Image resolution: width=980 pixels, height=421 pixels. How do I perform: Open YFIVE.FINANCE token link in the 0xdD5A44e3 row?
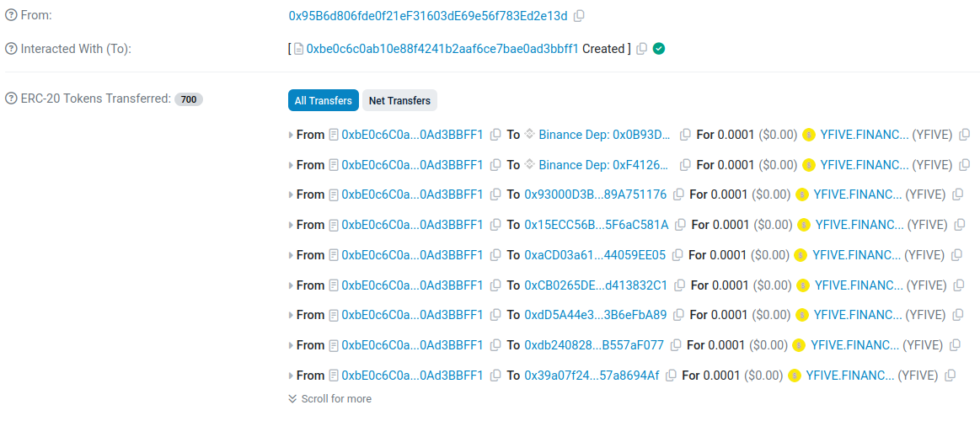click(858, 315)
